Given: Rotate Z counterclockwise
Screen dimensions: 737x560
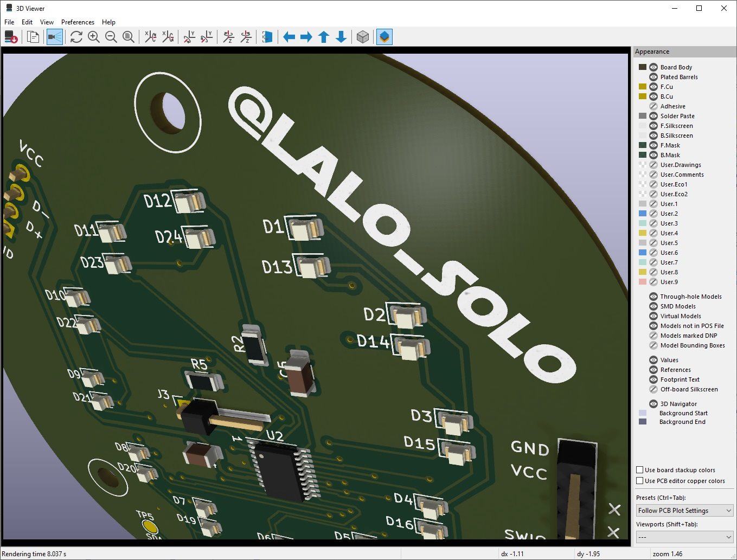Looking at the screenshot, I should (x=246, y=37).
